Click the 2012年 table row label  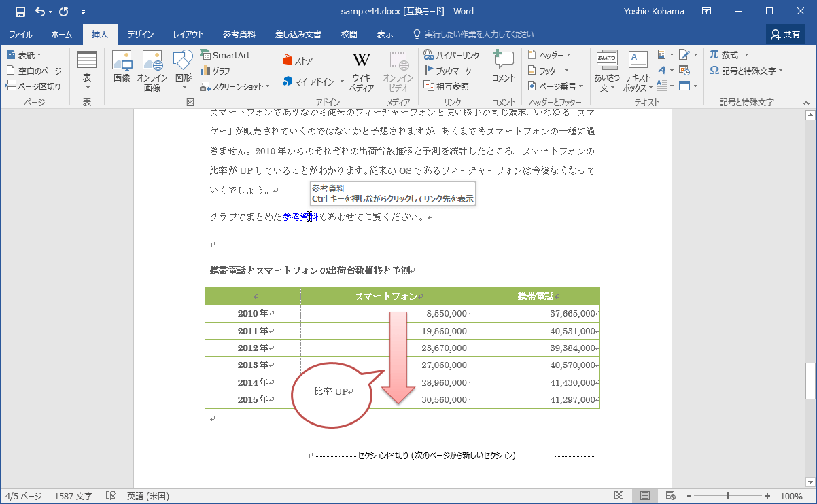tap(253, 348)
